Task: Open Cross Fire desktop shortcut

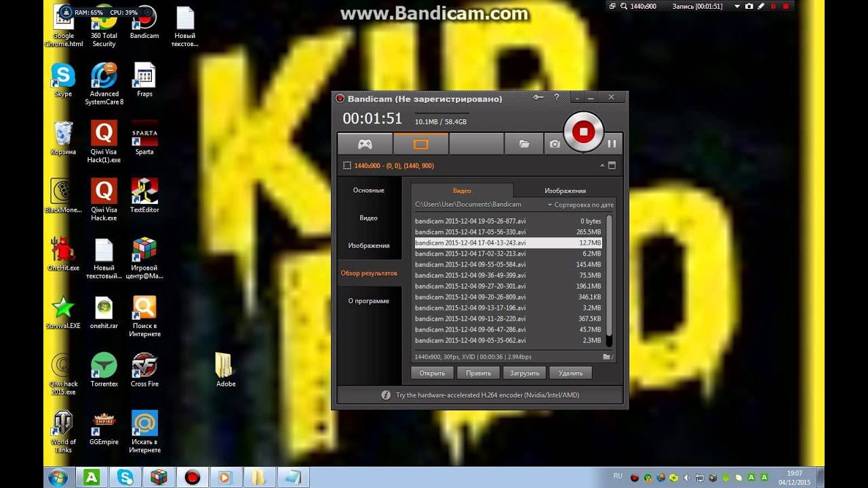Action: click(x=144, y=370)
